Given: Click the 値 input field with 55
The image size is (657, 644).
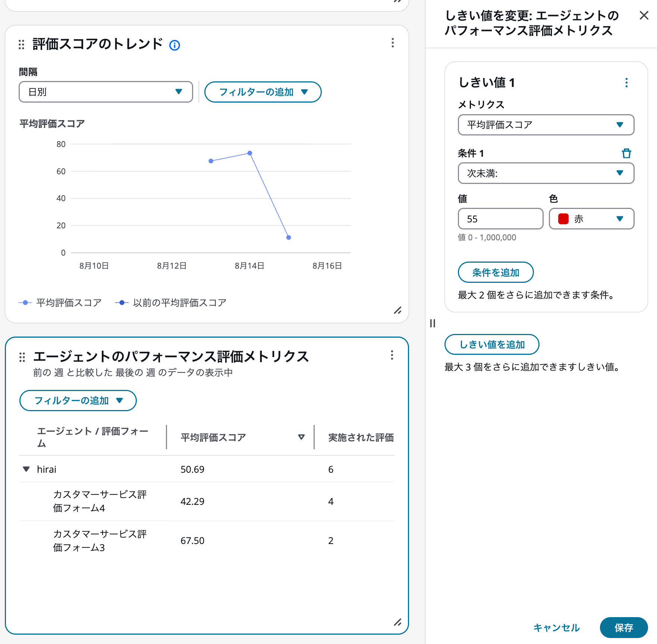Looking at the screenshot, I should point(500,219).
